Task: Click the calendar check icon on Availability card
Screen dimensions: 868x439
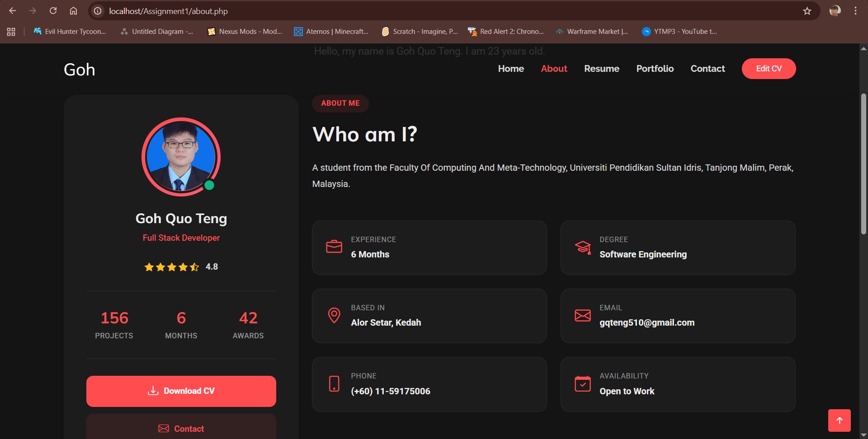Action: [583, 383]
